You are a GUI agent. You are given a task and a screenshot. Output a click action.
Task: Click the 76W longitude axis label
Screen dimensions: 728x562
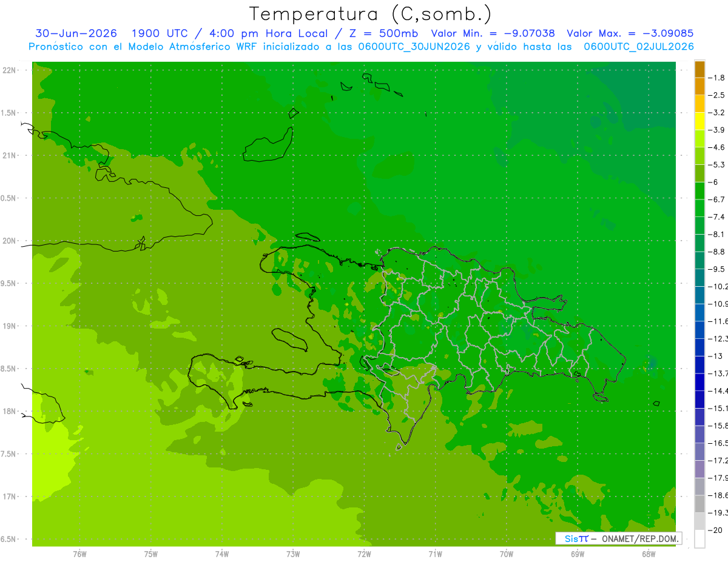(79, 554)
